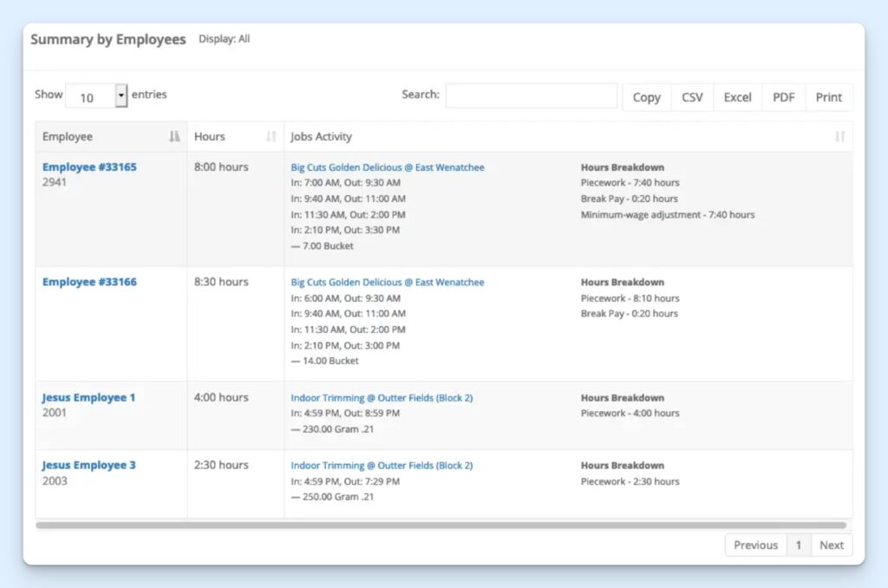888x588 pixels.
Task: Export the table to Excel
Action: pos(737,97)
